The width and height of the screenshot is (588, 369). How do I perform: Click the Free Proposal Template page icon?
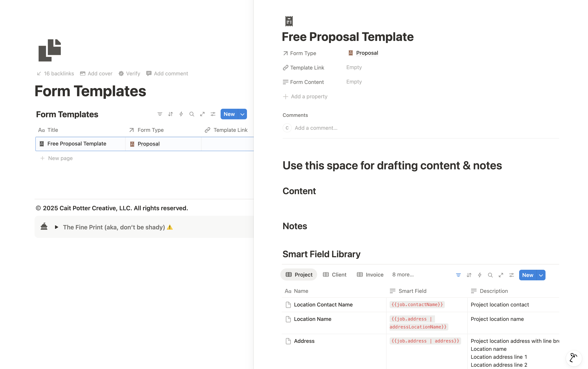click(x=289, y=21)
